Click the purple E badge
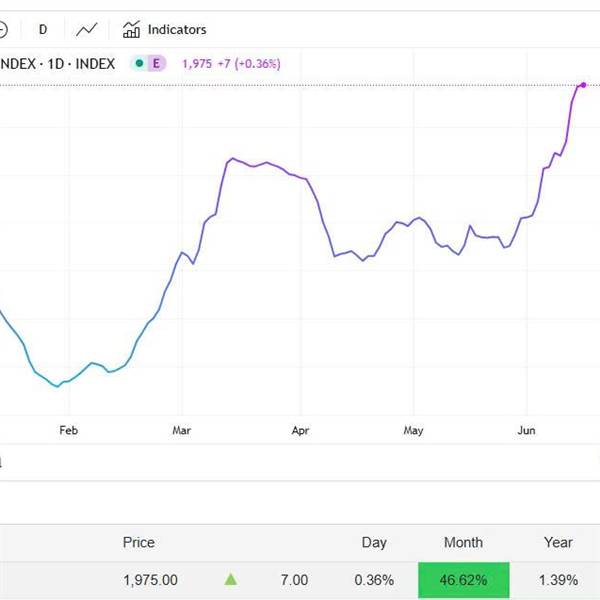This screenshot has width=600, height=600. pos(156,63)
